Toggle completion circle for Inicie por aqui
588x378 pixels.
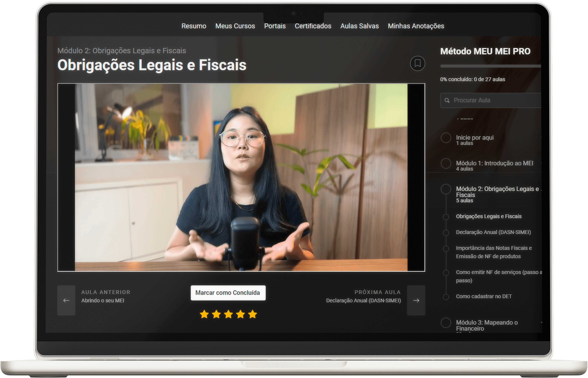tap(446, 138)
